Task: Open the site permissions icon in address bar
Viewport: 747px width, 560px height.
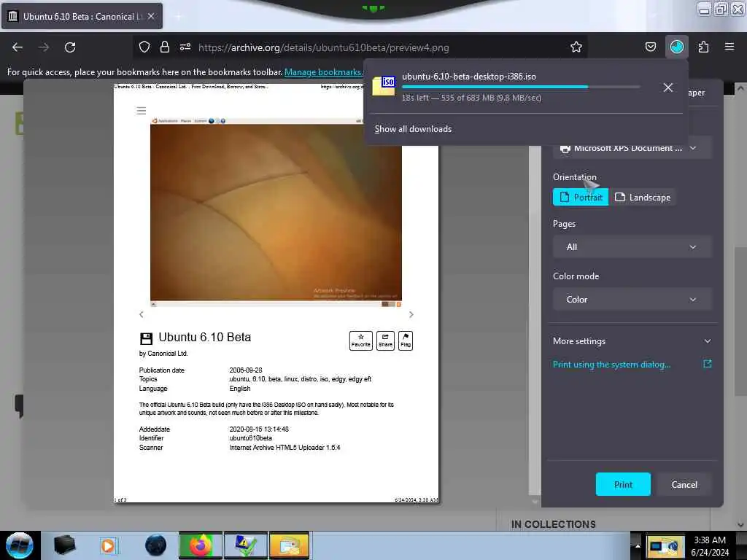Action: point(185,47)
